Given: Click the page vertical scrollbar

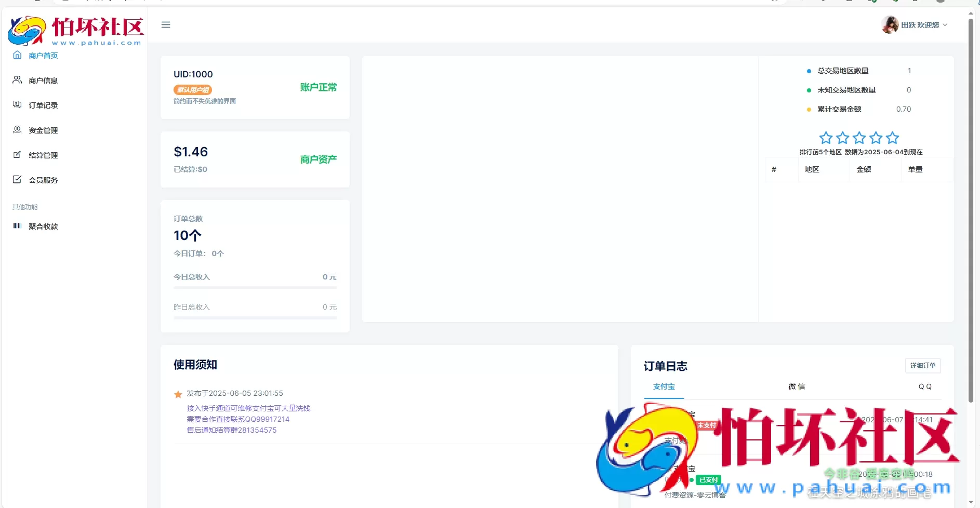Looking at the screenshot, I should tap(970, 208).
